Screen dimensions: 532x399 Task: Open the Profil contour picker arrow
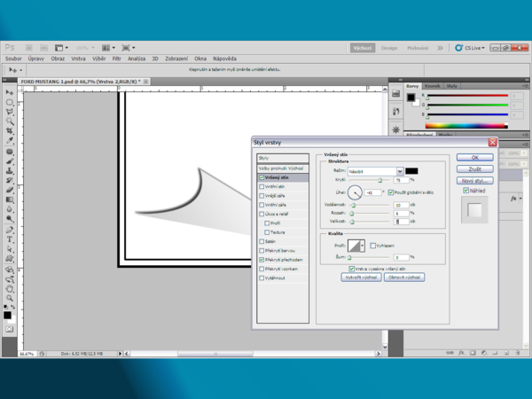(364, 244)
